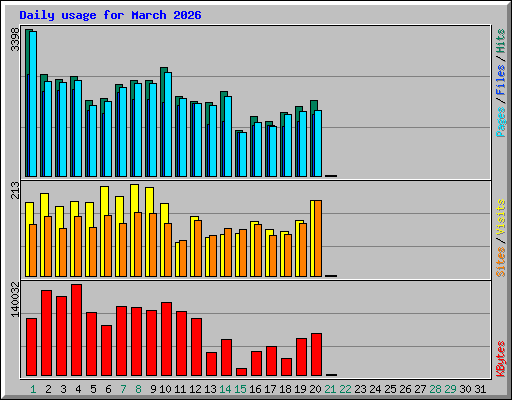Select the red KBytes bar for day 10
The image size is (512, 400).
[166, 339]
